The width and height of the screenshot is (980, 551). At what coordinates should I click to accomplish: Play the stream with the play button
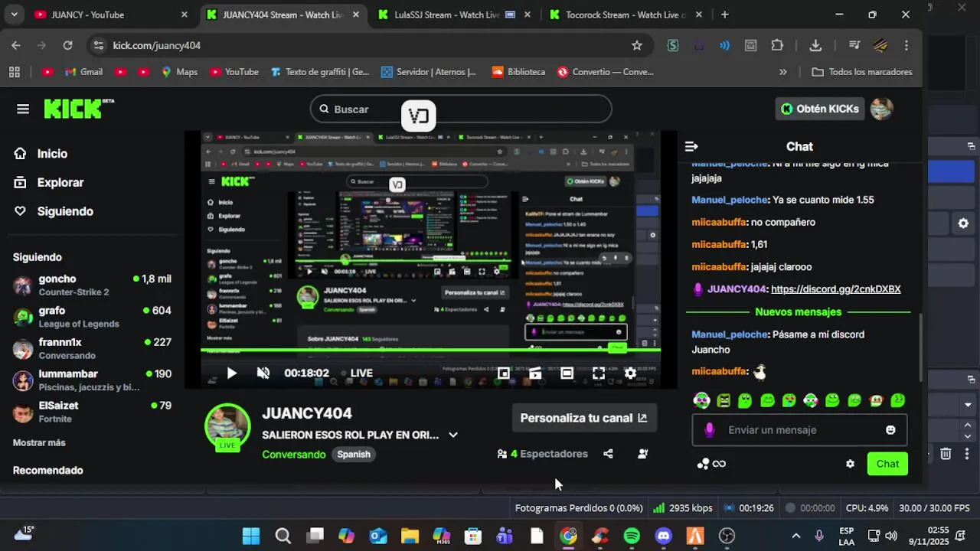(231, 373)
